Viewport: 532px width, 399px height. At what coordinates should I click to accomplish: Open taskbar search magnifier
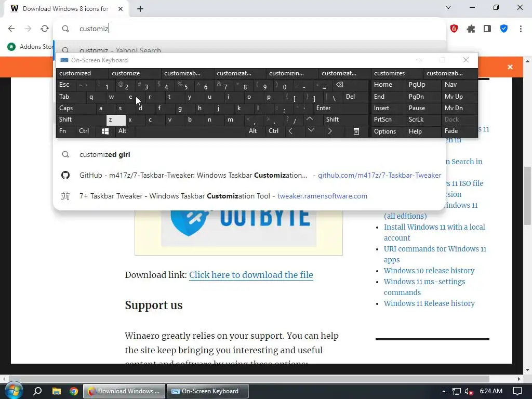37,391
